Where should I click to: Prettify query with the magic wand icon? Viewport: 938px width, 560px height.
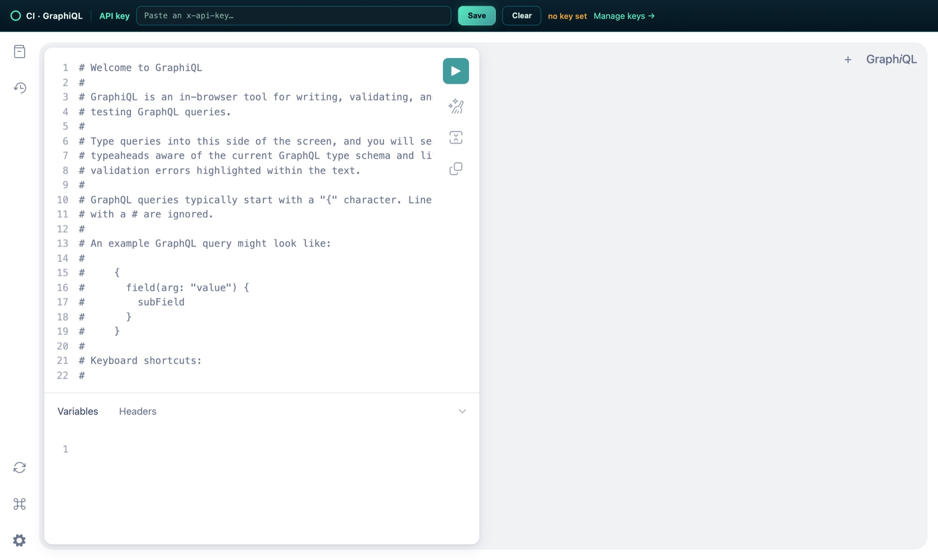click(455, 106)
